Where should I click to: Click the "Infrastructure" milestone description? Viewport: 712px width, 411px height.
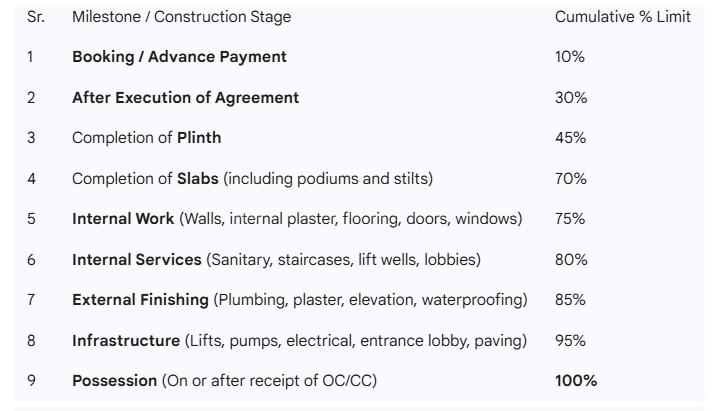click(299, 341)
